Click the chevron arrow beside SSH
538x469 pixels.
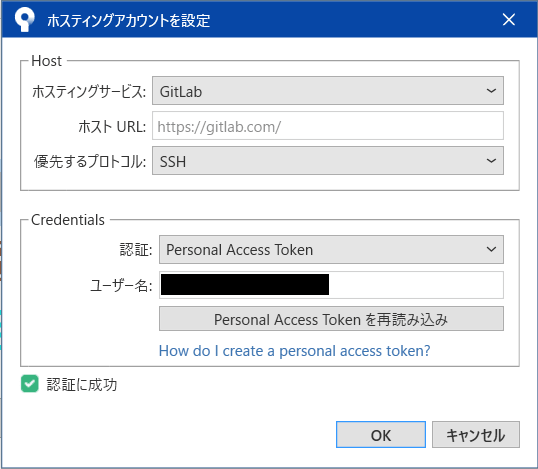pos(491,161)
